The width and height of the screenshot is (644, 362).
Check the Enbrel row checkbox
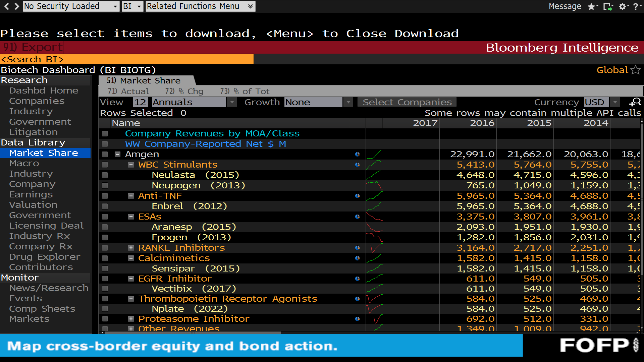click(105, 206)
